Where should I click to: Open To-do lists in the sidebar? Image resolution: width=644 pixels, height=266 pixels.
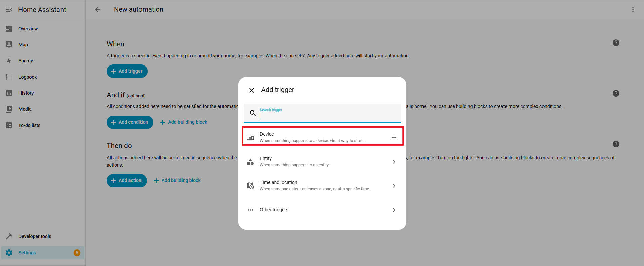[x=43, y=125]
